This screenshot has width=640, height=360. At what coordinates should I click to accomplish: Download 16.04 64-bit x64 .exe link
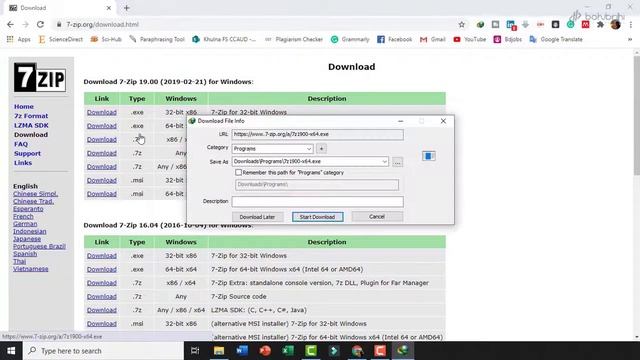[x=102, y=269]
